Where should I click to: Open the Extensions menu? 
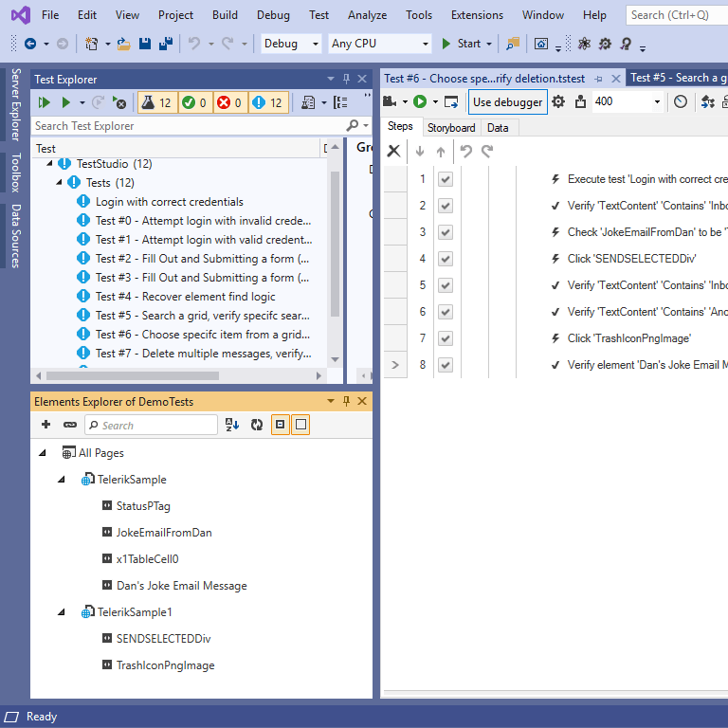(x=477, y=15)
